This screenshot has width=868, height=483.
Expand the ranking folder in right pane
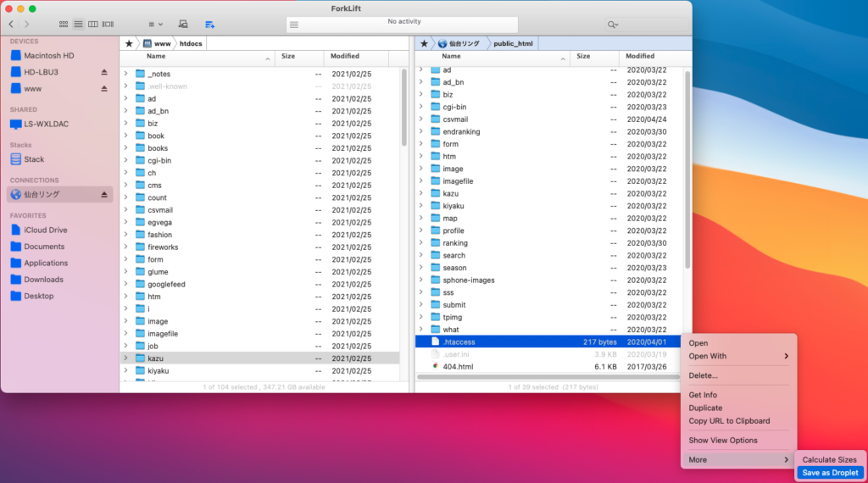[x=421, y=243]
